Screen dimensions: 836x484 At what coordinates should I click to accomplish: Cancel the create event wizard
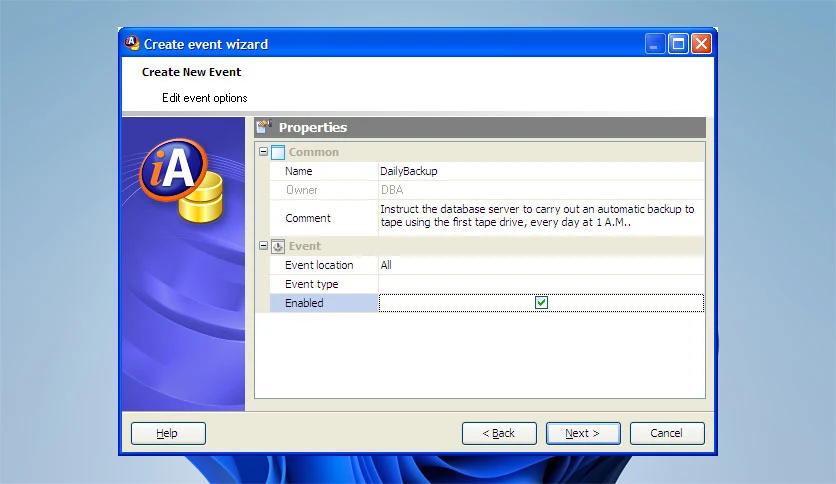tap(667, 433)
